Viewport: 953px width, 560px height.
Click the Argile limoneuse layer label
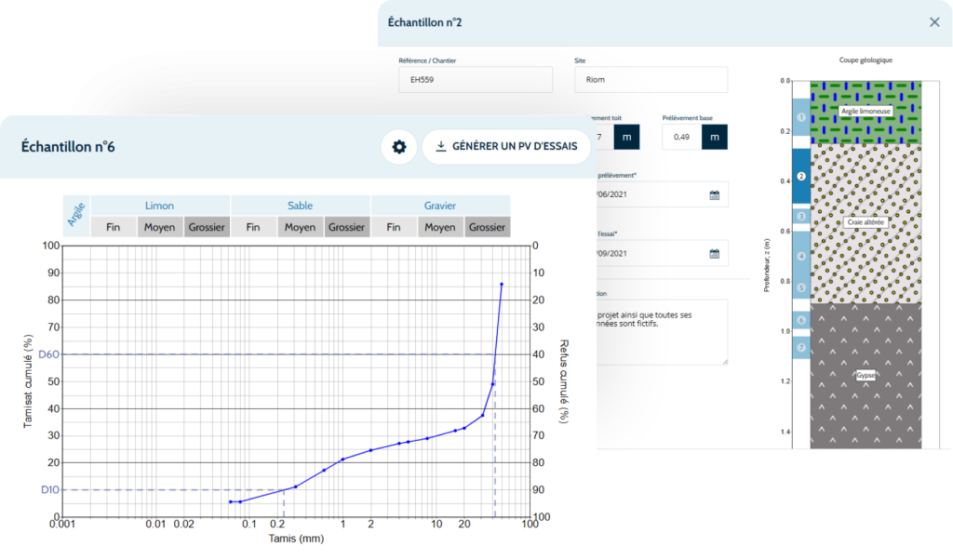pos(866,111)
